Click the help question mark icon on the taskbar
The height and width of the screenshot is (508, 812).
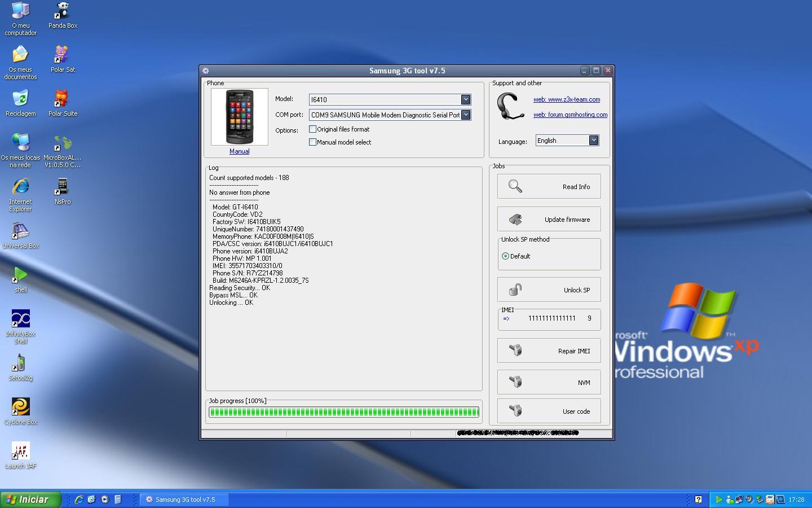698,500
